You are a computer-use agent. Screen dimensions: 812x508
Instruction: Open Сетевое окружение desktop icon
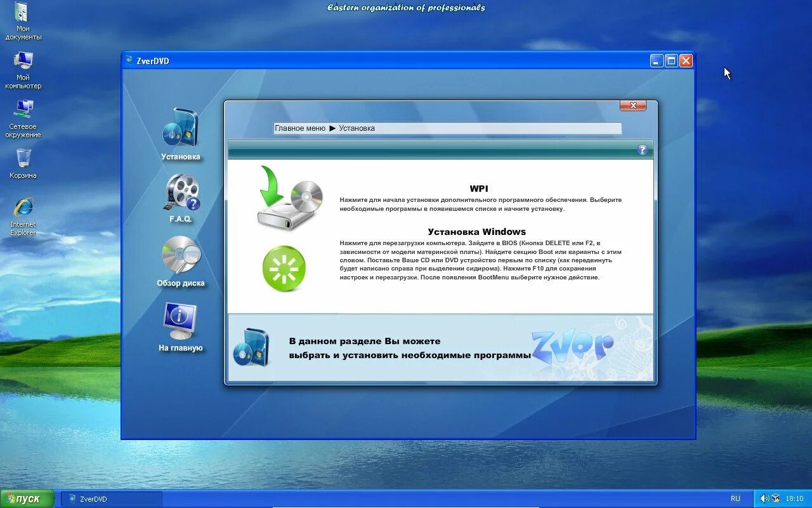[x=23, y=109]
